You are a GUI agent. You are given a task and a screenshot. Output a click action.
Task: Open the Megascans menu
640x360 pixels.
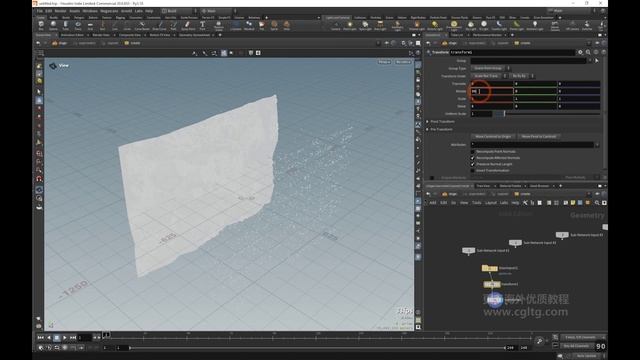pyautogui.click(x=109, y=11)
